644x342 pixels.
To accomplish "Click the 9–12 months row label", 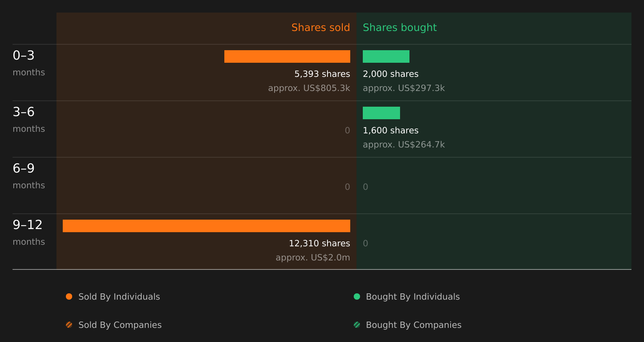I will click(29, 233).
